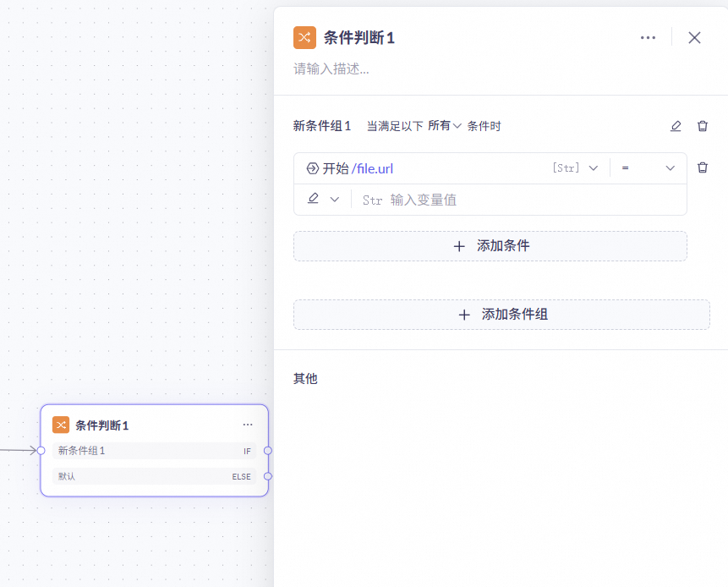Click the 开始 node arrow icon
728x587 pixels.
[x=313, y=168]
